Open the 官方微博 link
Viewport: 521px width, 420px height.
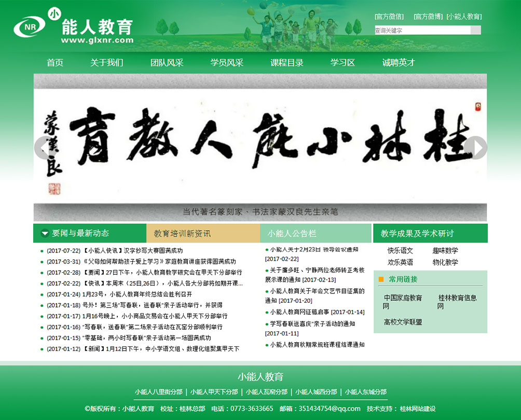[x=428, y=17]
